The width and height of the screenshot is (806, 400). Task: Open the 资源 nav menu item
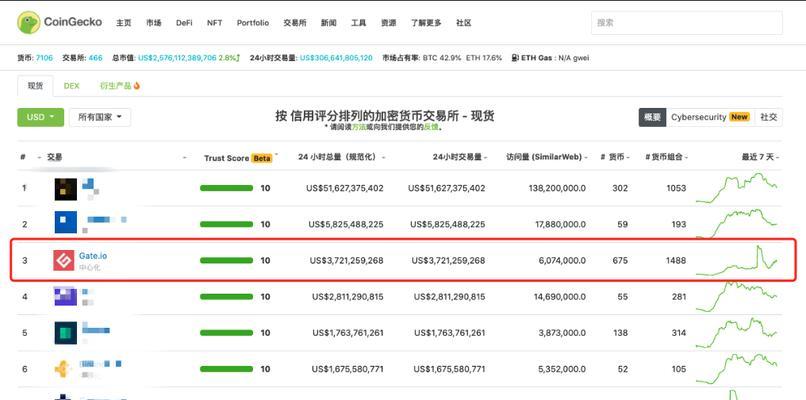[x=389, y=23]
